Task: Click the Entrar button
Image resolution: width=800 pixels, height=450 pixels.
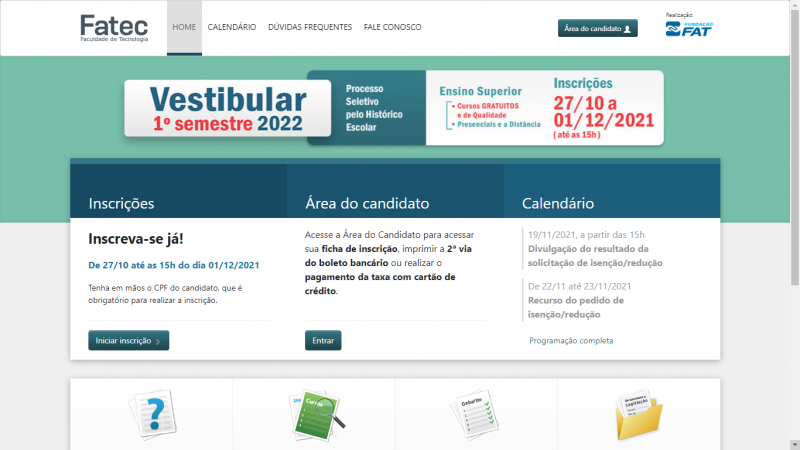Action: click(323, 340)
